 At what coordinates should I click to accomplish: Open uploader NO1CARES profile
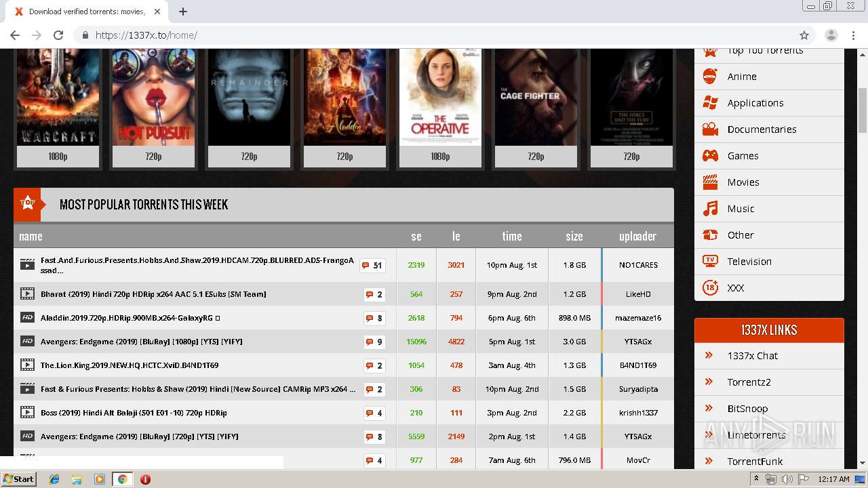pos(638,265)
